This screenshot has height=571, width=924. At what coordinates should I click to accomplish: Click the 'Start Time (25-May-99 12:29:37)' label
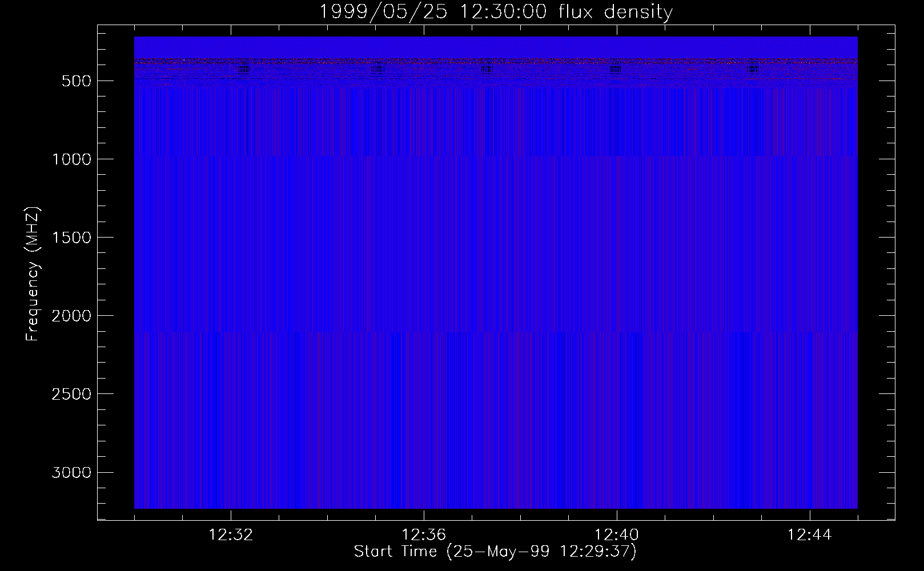(495, 552)
